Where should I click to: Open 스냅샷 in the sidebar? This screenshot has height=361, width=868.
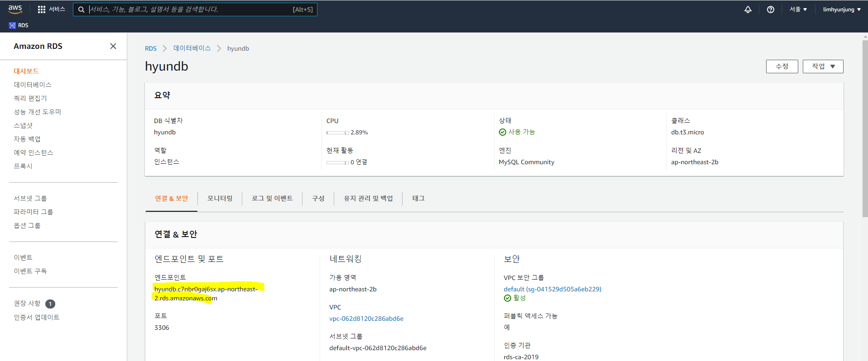(x=23, y=125)
